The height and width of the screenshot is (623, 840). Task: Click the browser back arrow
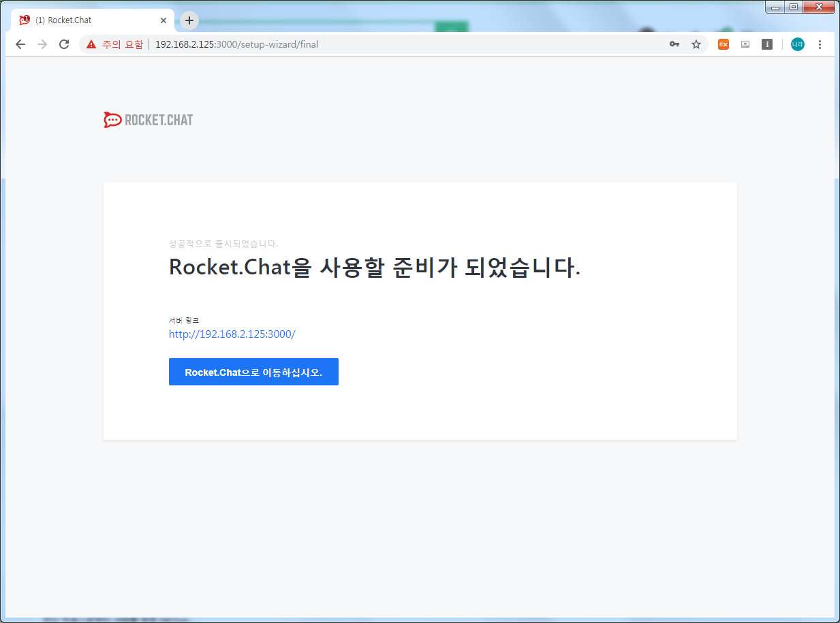tap(20, 44)
